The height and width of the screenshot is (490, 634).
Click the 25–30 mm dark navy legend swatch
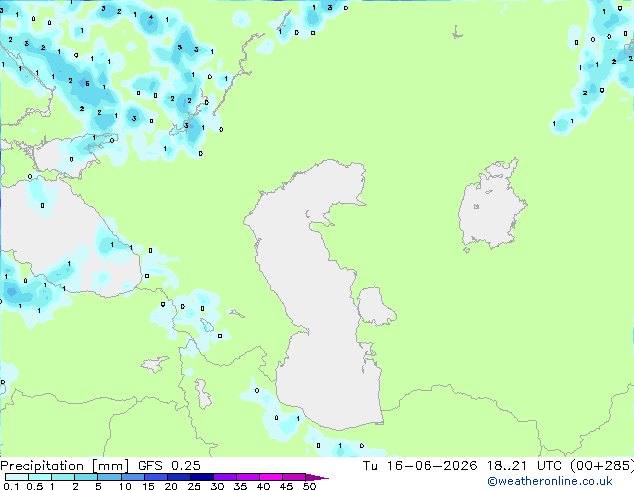point(201,477)
